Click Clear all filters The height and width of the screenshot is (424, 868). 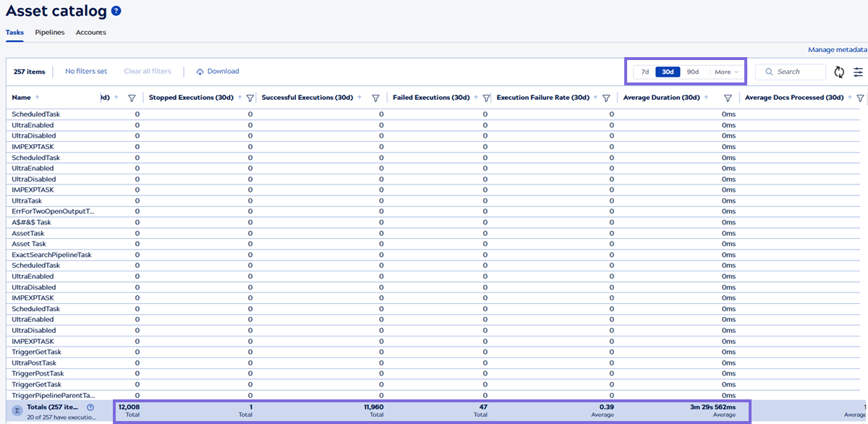point(148,72)
